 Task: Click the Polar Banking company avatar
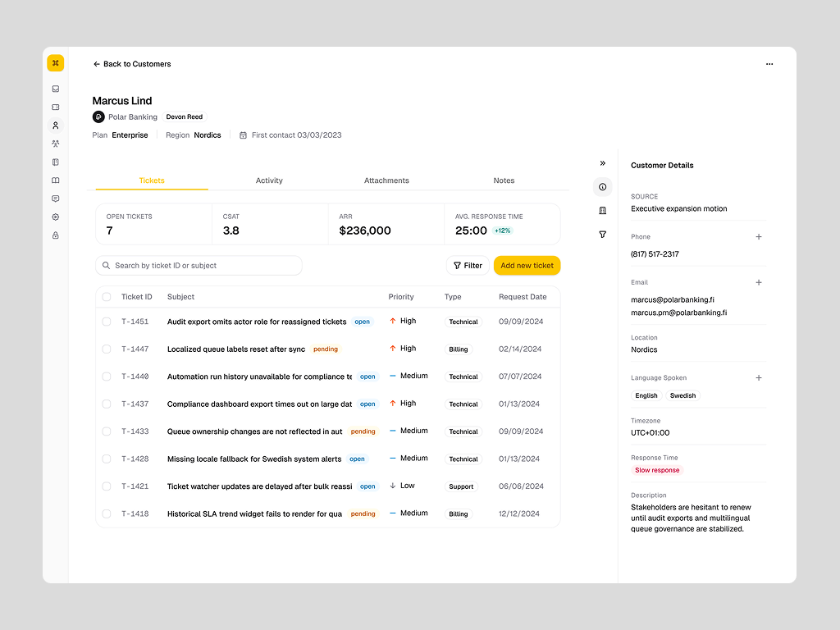pyautogui.click(x=98, y=116)
